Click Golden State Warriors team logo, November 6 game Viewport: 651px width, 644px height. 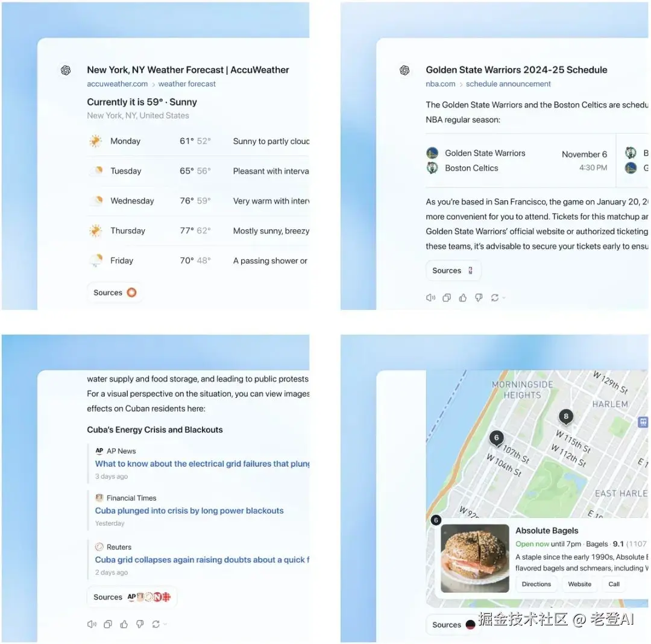coord(432,153)
